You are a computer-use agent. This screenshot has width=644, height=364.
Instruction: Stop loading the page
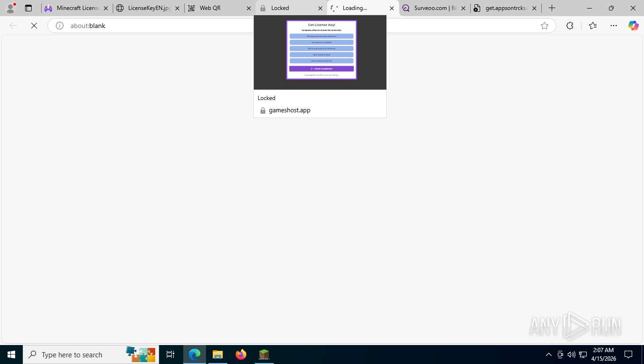[x=34, y=26]
